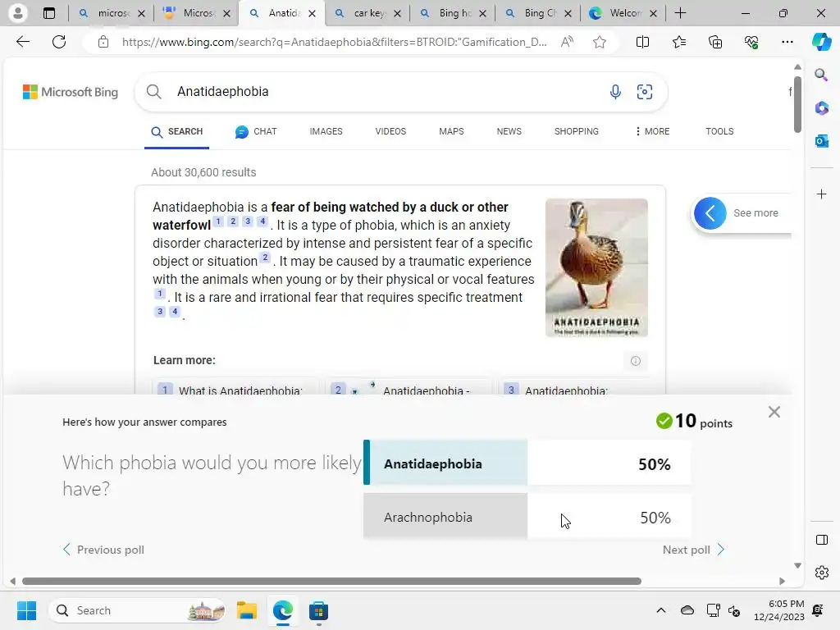Add a new sidebar app
Image resolution: width=840 pixels, height=630 pixels.
pos(821,194)
